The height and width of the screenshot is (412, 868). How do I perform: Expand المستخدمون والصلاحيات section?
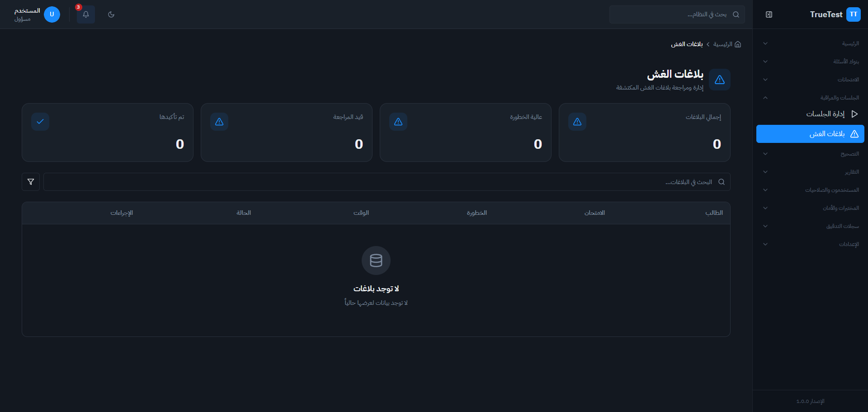(810, 190)
